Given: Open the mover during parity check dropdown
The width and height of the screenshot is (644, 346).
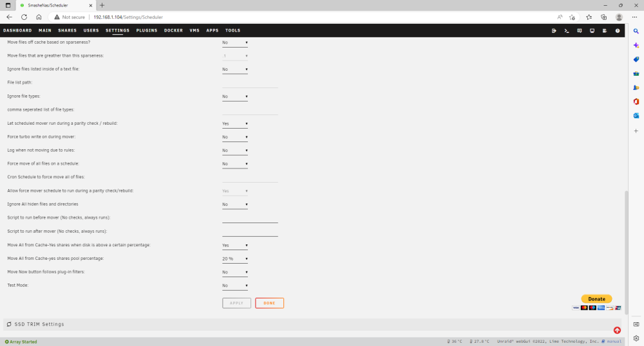Looking at the screenshot, I should pos(235,124).
